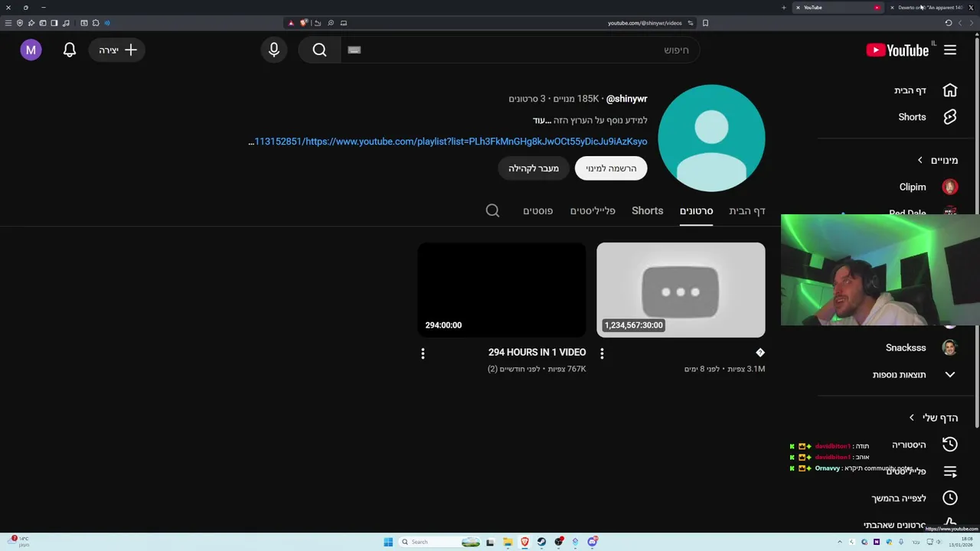Reload the page
This screenshot has height=551, width=980.
(948, 23)
